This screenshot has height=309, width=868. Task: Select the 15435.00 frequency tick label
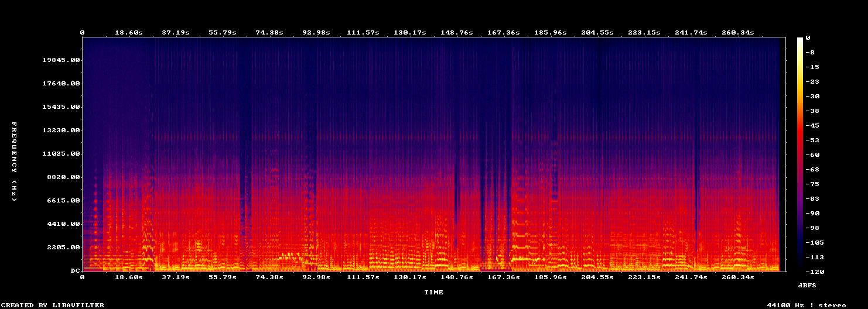pos(61,107)
